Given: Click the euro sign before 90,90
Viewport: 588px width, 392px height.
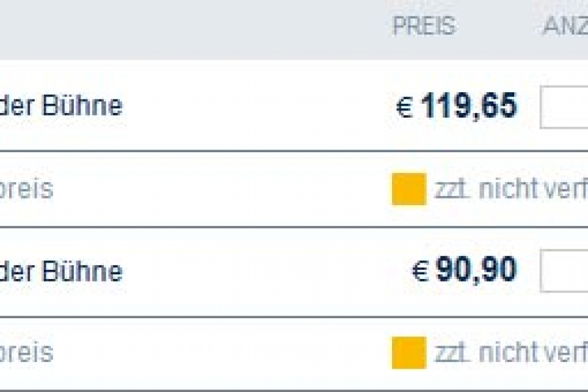Looking at the screenshot, I should (420, 271).
